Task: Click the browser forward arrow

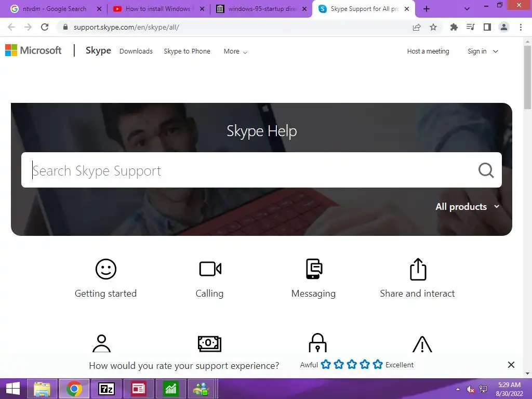Action: 28,27
